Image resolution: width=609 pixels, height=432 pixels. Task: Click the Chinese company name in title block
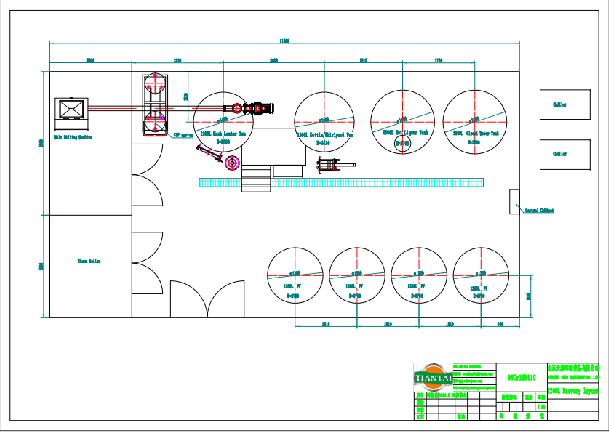(x=573, y=368)
